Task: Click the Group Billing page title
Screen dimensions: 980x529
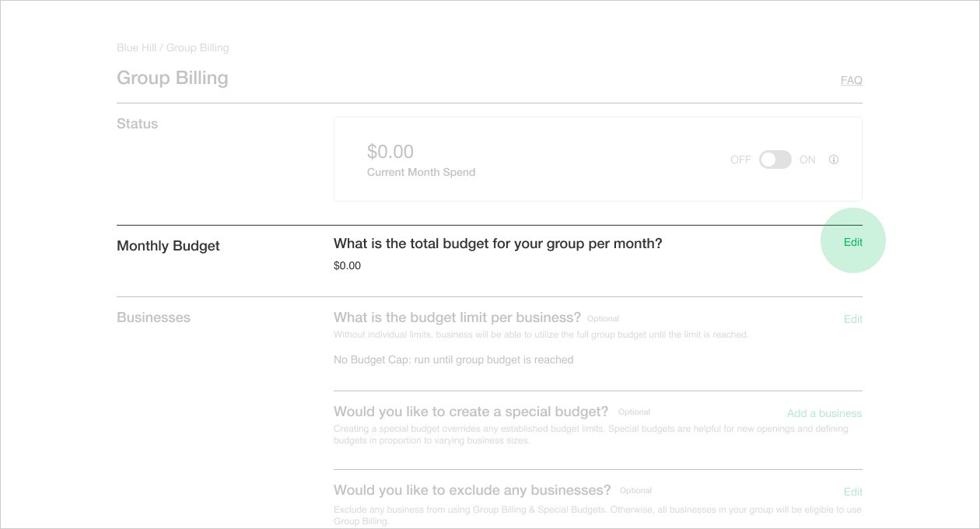Action: pyautogui.click(x=173, y=78)
